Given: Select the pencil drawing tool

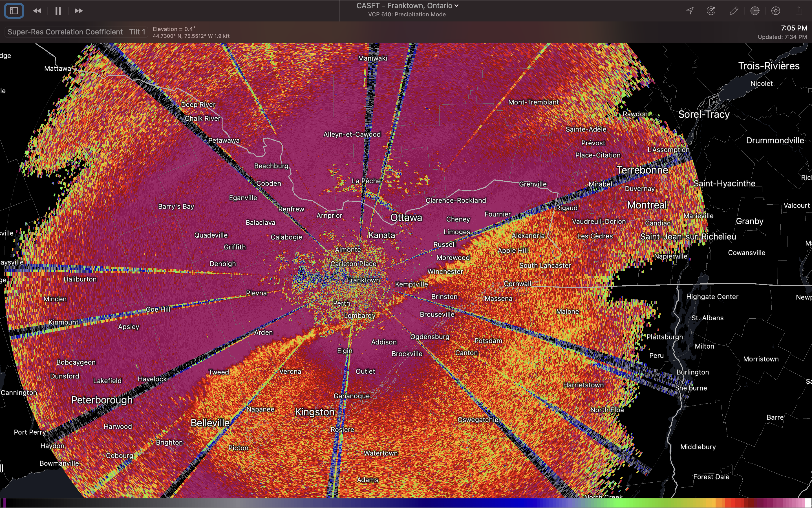Looking at the screenshot, I should point(734,11).
